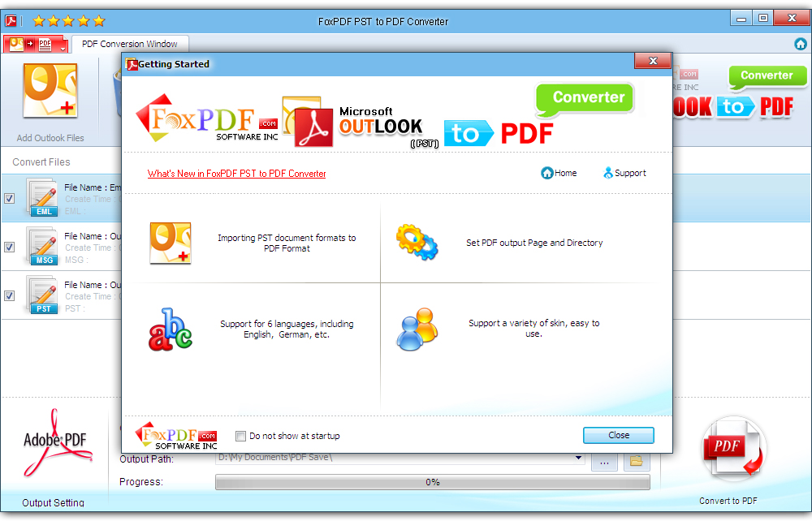812x521 pixels.
Task: Click the FoxPDF Software Inc banner logo
Action: coord(206,118)
